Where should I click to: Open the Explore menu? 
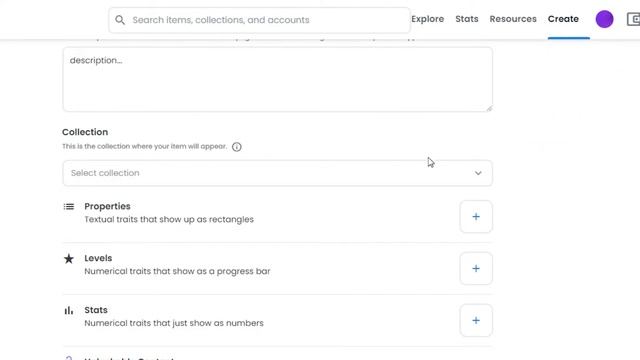click(427, 19)
